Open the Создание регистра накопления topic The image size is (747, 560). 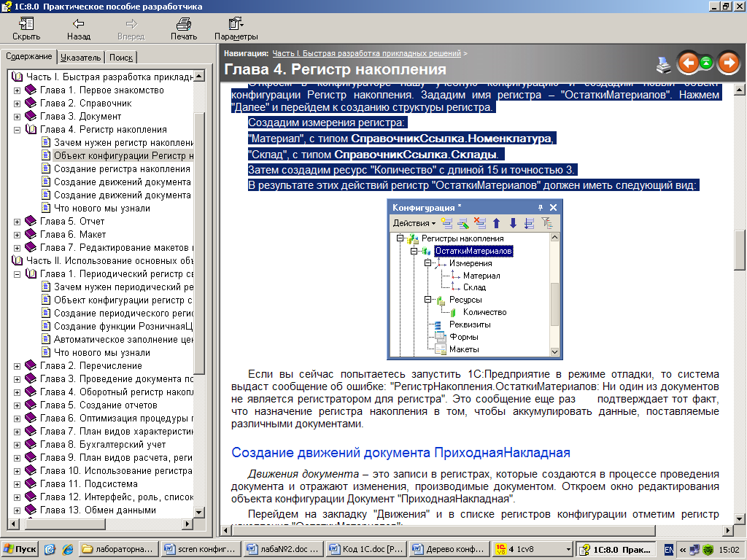pyautogui.click(x=121, y=169)
